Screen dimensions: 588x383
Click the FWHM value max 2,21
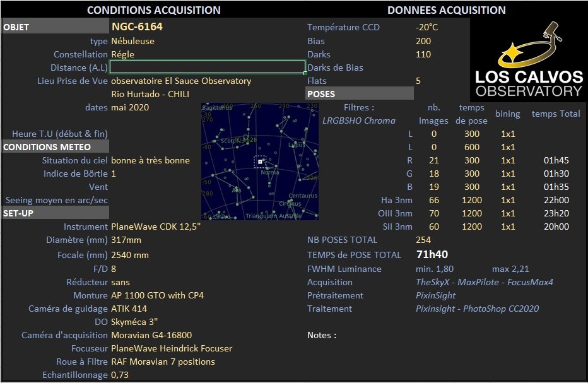(510, 269)
